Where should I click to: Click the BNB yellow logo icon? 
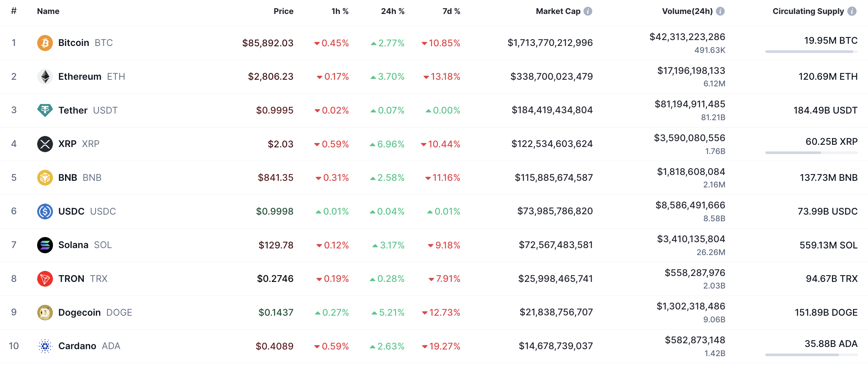tap(45, 178)
